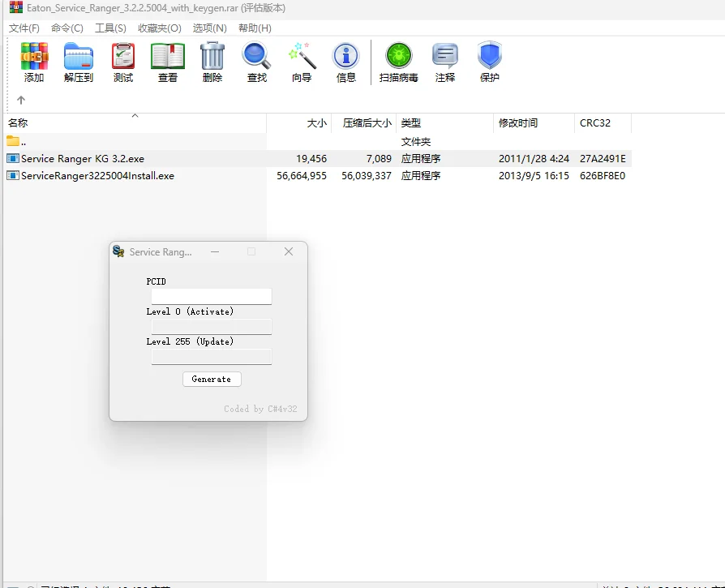Click the "Coded by C#4v32" credit text
725x588 pixels.
click(x=260, y=409)
